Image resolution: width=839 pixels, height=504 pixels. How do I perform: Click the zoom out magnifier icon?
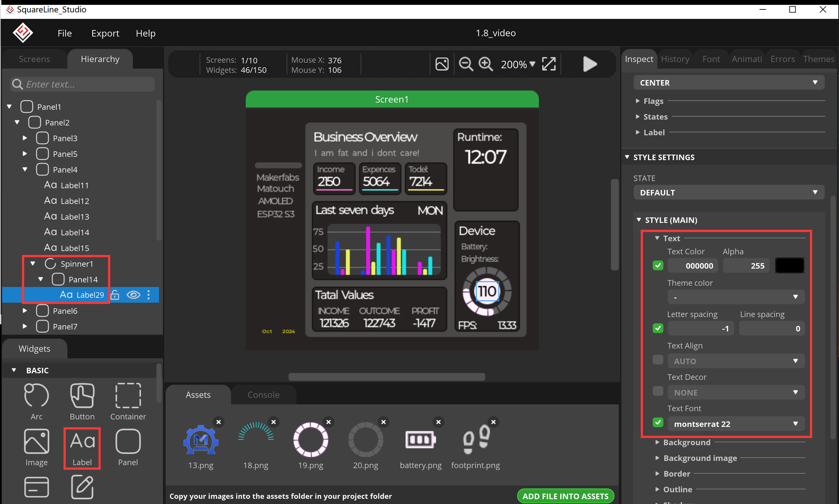point(466,64)
